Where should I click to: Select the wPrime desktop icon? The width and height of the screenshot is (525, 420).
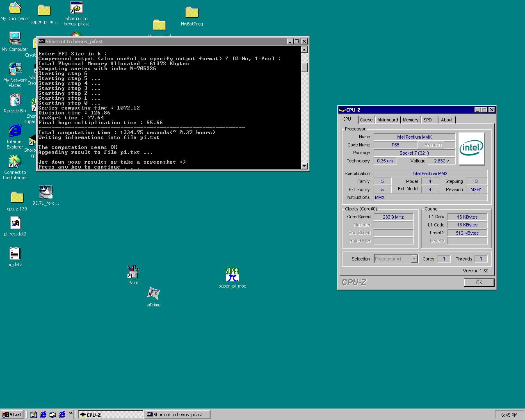(153, 297)
